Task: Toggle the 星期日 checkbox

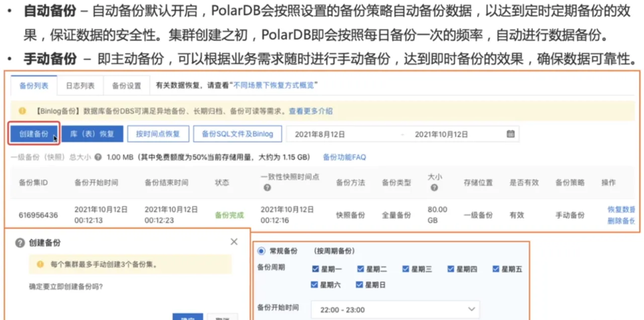Action: 360,285
